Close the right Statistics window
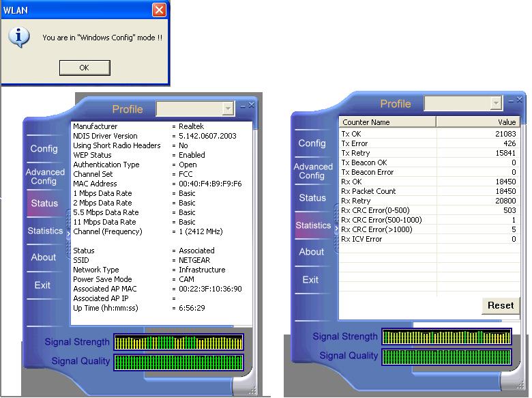 point(520,100)
